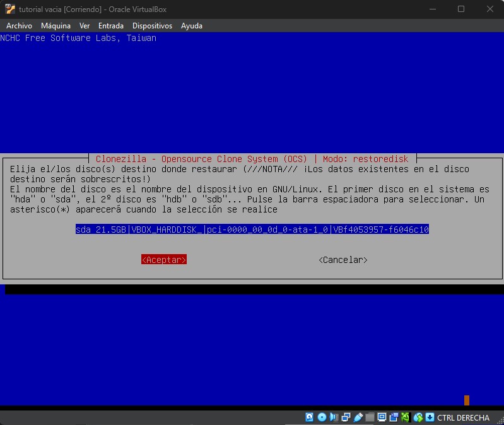
Task: Open the Entrada menu
Action: coord(111,26)
